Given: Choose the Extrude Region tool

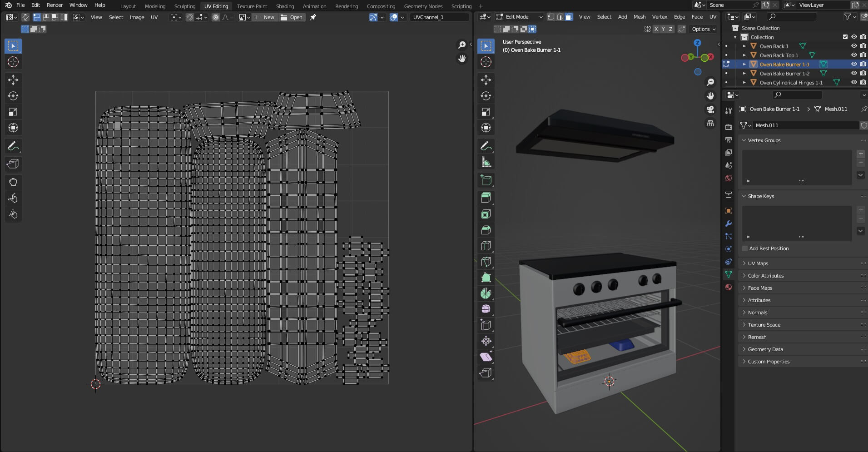Looking at the screenshot, I should coord(486,198).
